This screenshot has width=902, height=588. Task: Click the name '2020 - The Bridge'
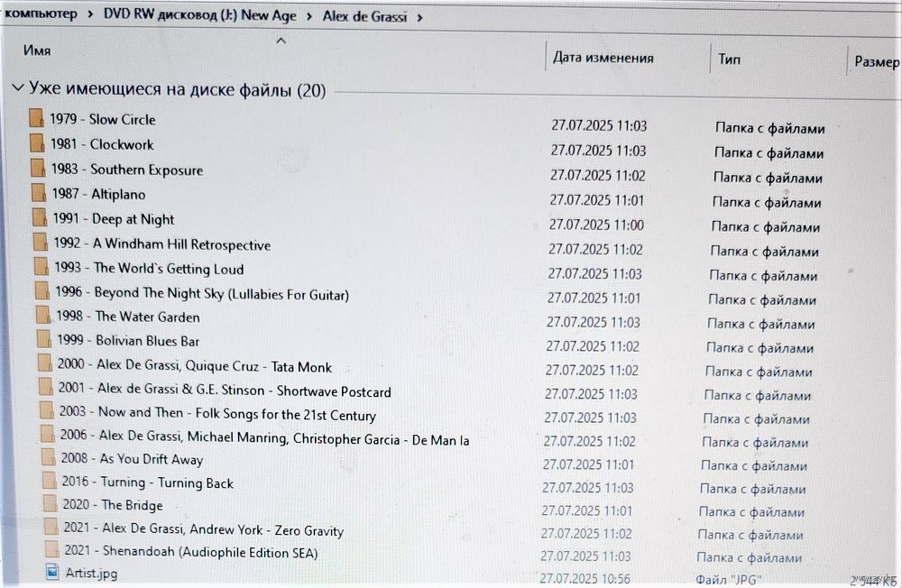[113, 505]
